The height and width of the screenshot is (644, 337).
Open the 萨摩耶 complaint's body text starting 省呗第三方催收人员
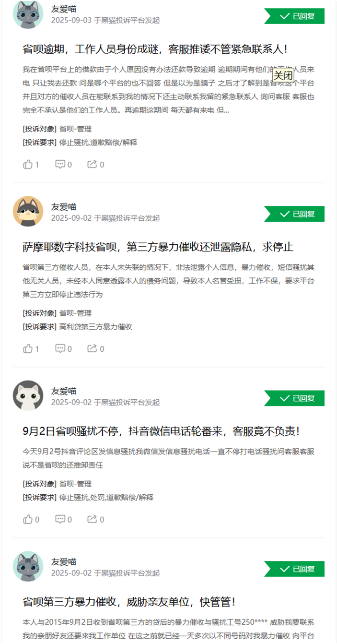click(x=169, y=281)
